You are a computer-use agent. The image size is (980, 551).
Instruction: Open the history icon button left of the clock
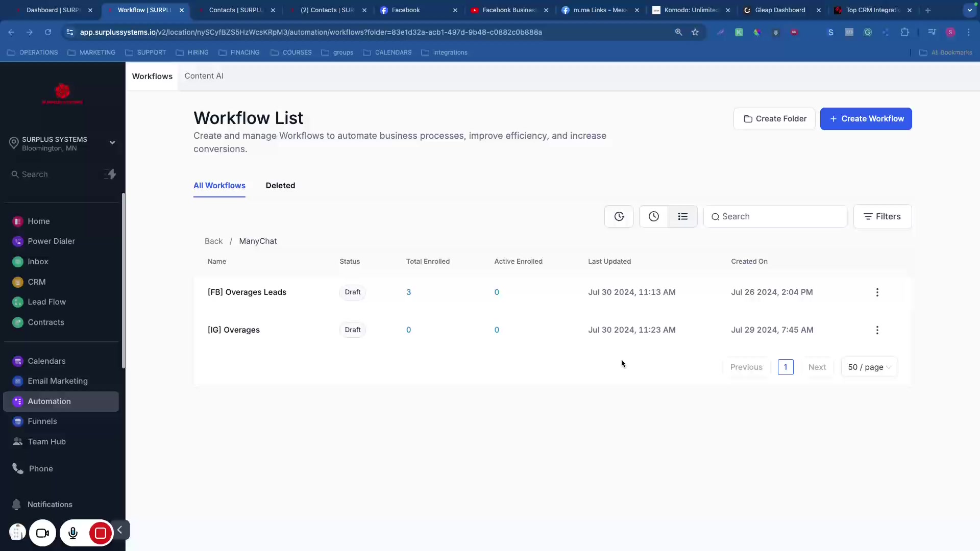tap(619, 216)
